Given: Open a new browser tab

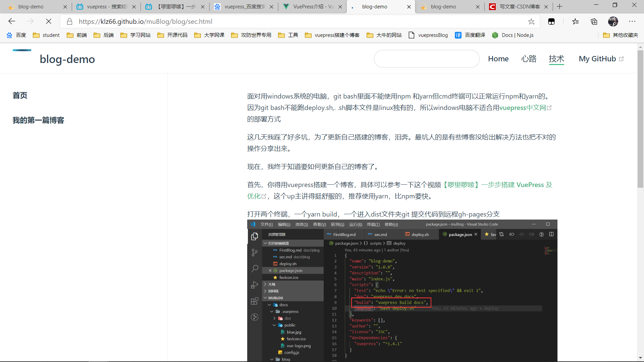Looking at the screenshot, I should [559, 6].
